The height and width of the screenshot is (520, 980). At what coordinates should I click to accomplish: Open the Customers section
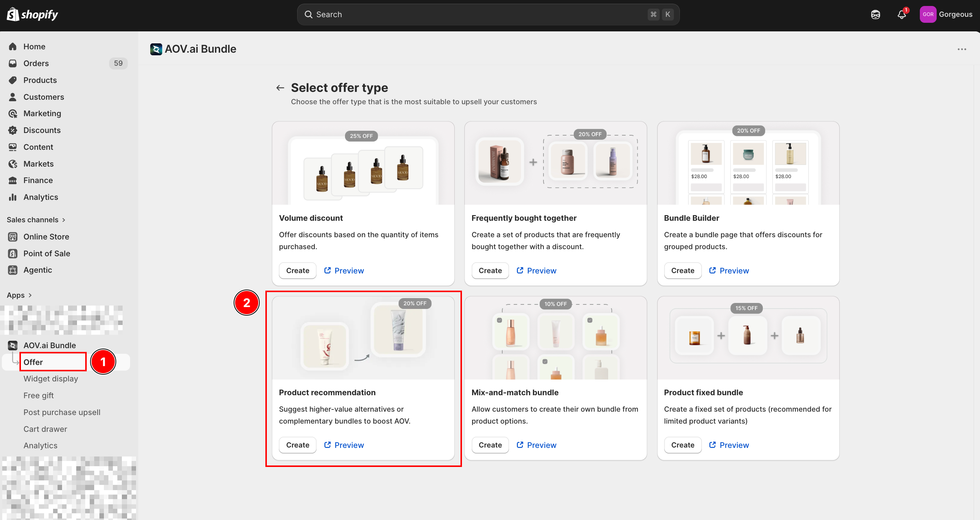(43, 96)
